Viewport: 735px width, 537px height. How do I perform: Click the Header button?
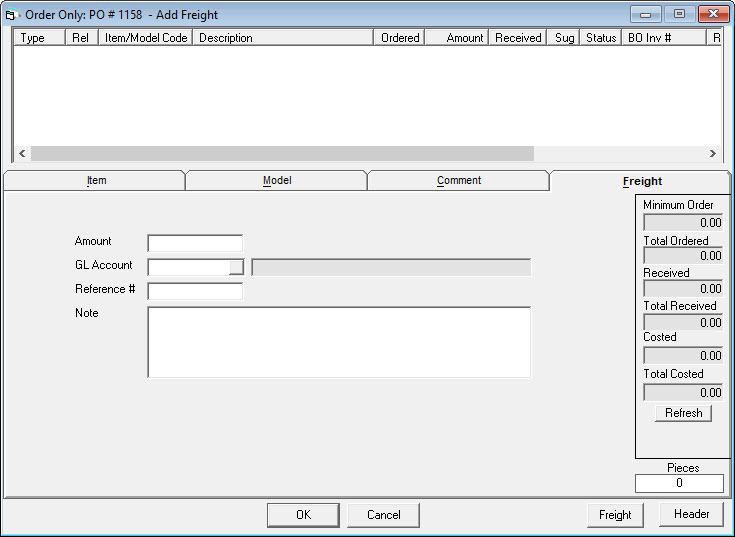click(691, 514)
